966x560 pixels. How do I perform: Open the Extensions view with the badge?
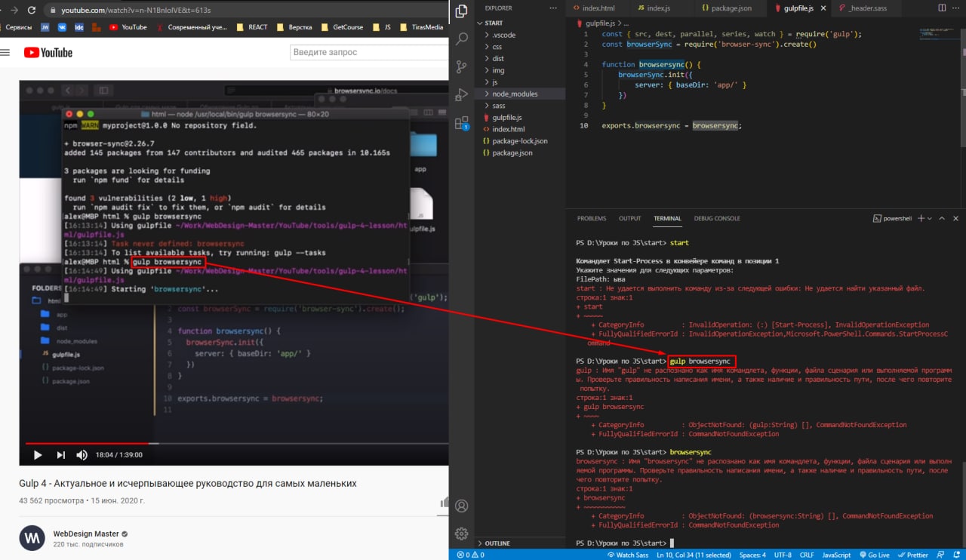462,123
